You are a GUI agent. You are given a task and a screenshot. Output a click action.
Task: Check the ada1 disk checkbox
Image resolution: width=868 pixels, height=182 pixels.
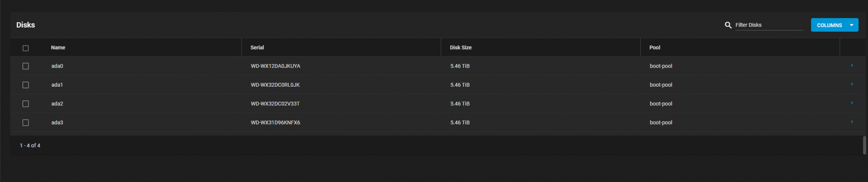26,85
